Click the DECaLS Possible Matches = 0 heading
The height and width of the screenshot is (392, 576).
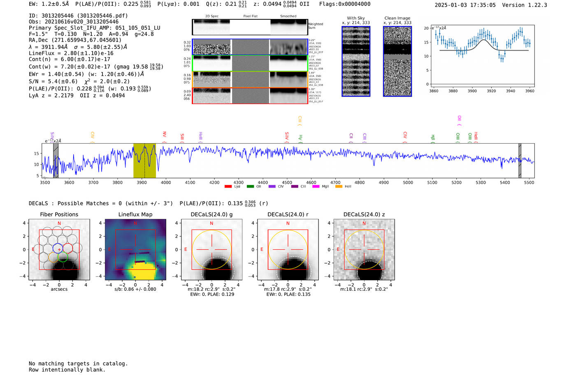coord(101,203)
